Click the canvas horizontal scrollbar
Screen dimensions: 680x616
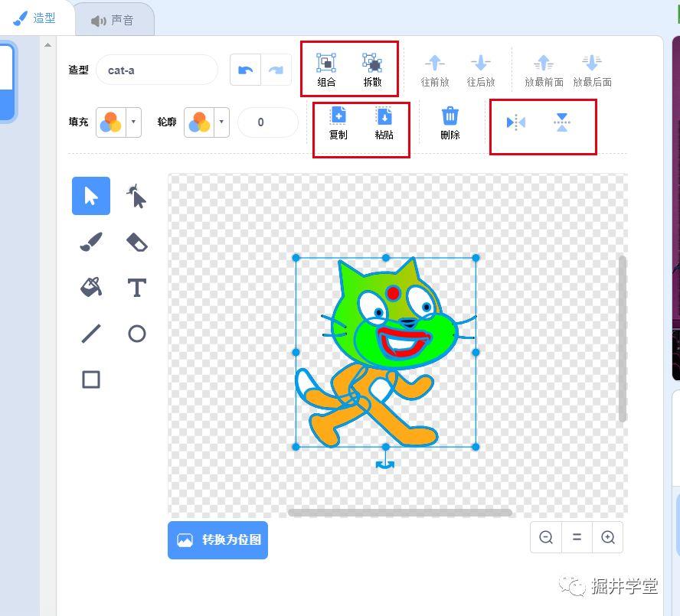tap(400, 513)
